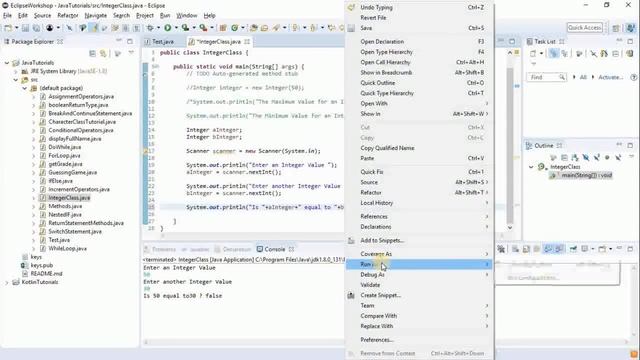Click the New Task icon in Task List
640x360 pixels.
(533, 53)
